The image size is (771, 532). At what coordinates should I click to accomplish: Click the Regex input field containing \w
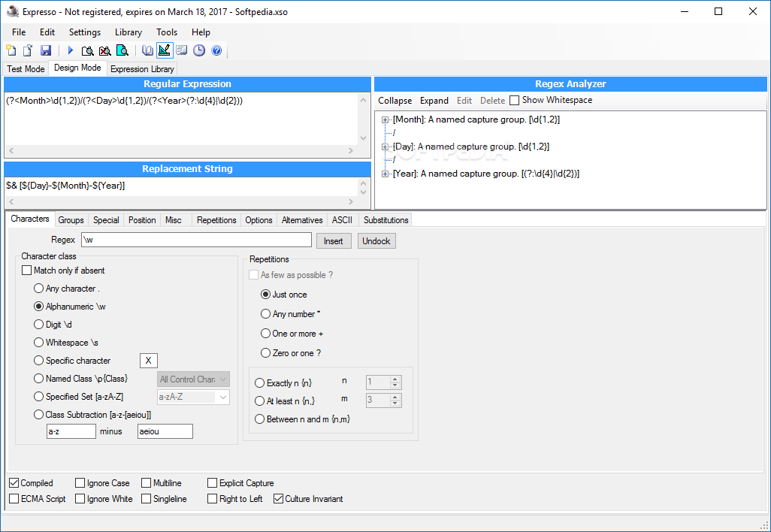pyautogui.click(x=196, y=240)
